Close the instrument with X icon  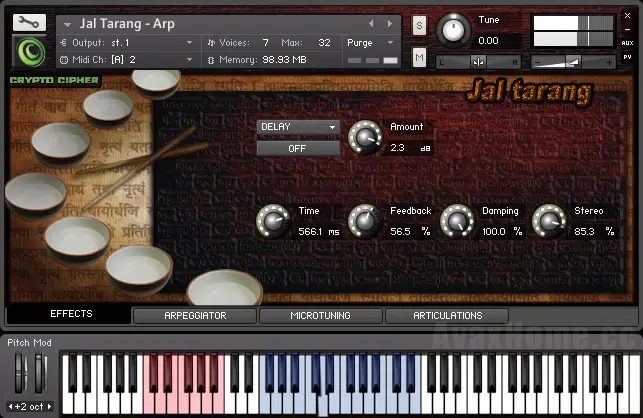tap(627, 16)
